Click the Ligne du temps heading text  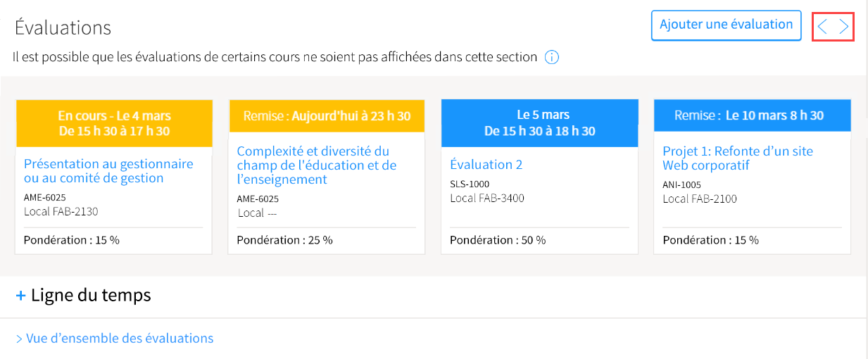point(91,295)
